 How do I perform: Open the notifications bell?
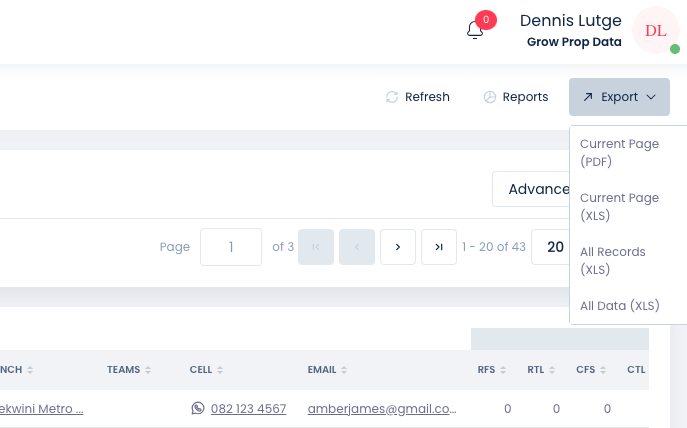click(x=475, y=30)
